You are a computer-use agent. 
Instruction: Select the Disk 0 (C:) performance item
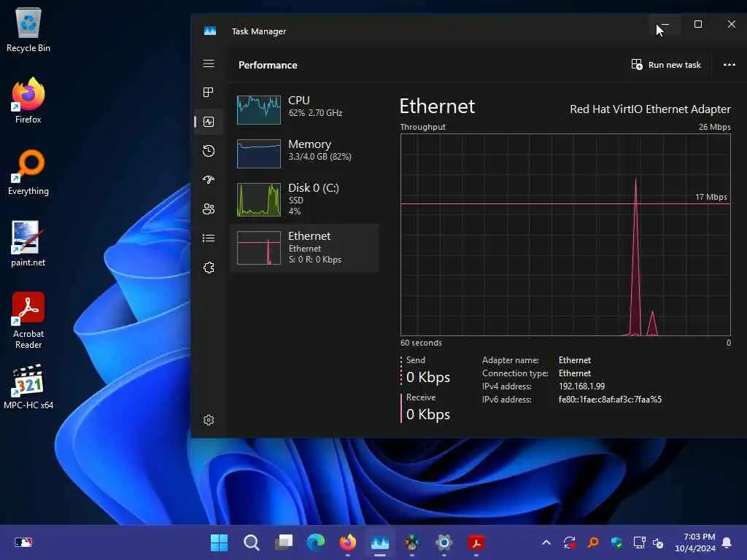point(305,199)
